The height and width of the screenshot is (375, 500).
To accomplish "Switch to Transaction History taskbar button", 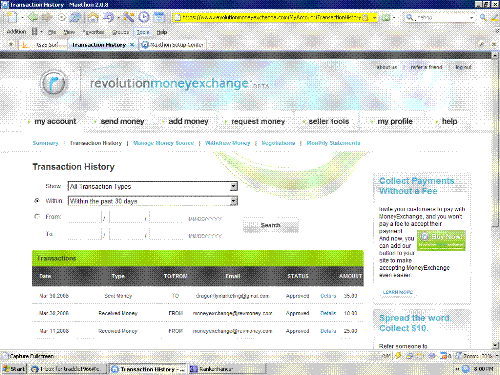I will (x=148, y=369).
